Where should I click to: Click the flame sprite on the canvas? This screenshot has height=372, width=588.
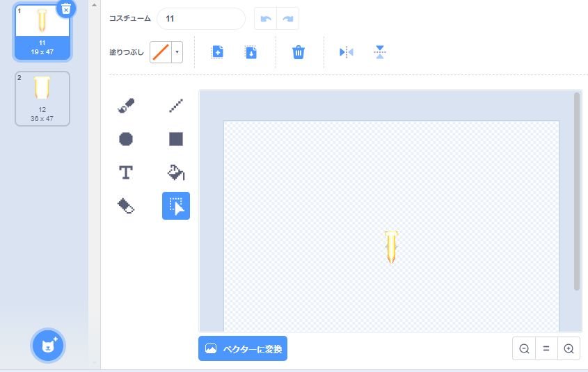pos(391,248)
